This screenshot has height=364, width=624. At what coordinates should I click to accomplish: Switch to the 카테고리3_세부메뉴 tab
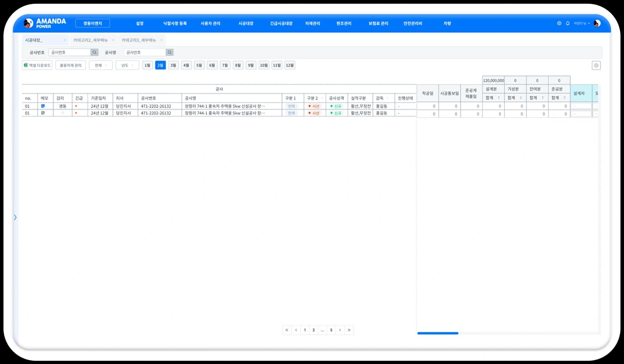coord(139,40)
